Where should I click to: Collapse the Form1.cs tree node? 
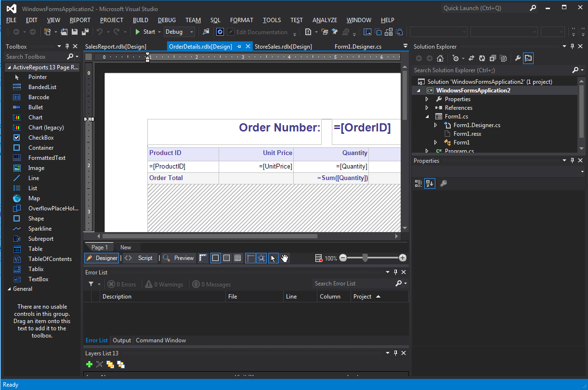point(427,117)
